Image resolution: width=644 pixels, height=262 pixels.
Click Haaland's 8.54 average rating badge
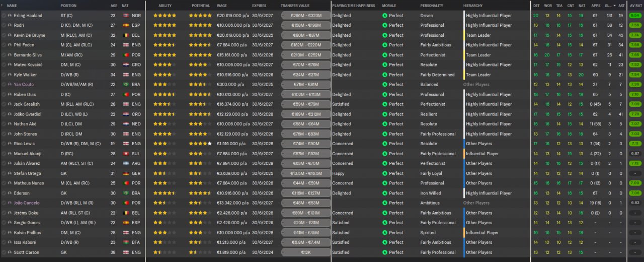[x=635, y=16]
